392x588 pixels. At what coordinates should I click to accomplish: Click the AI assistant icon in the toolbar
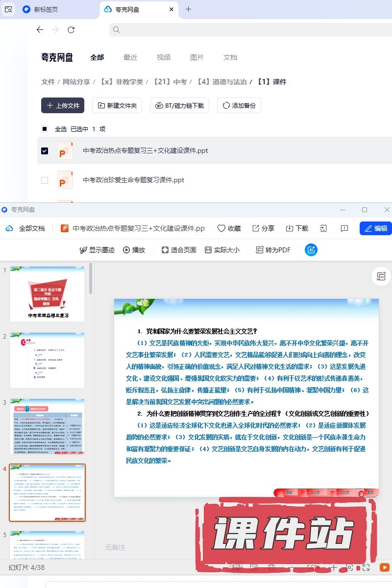(311, 250)
